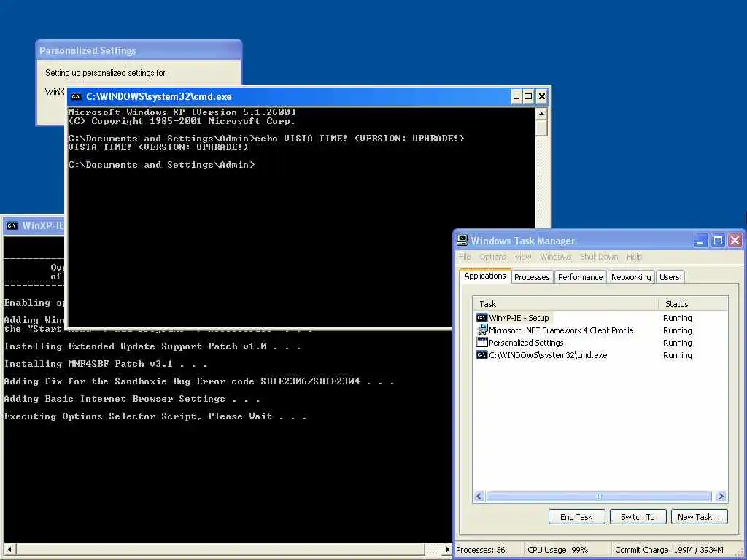Open the Windows menu in Task Manager
The height and width of the screenshot is (560, 747).
click(x=555, y=257)
